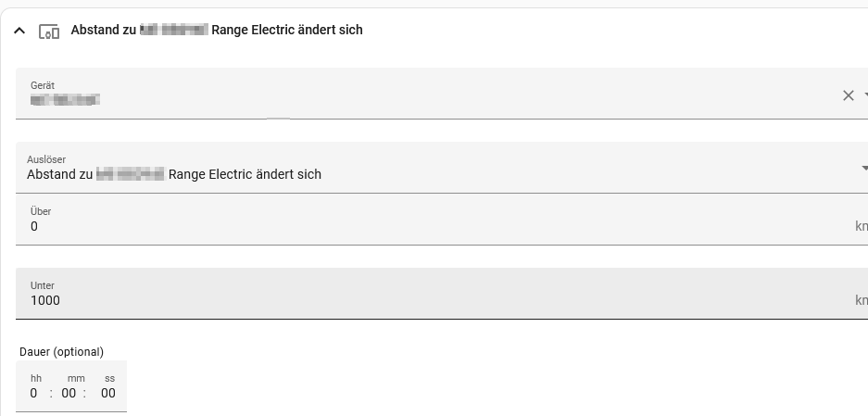This screenshot has width=868, height=416.
Task: Collapse the trigger card with the chevron
Action: (x=19, y=31)
